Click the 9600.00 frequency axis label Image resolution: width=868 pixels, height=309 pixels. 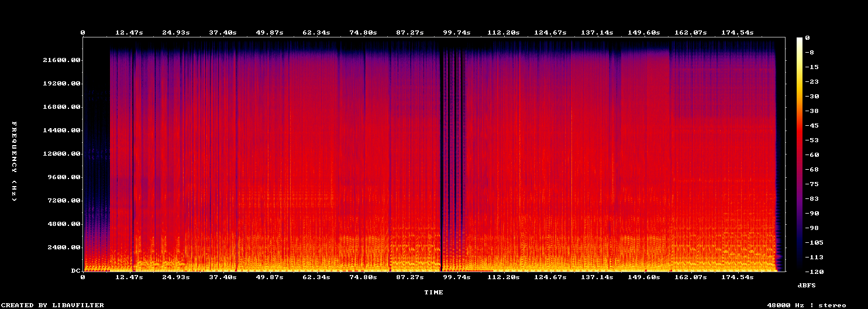point(63,177)
